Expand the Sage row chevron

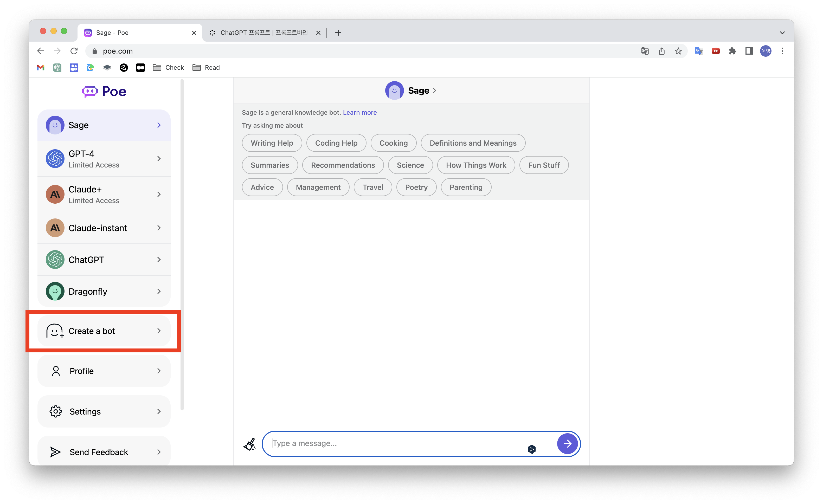tap(159, 125)
